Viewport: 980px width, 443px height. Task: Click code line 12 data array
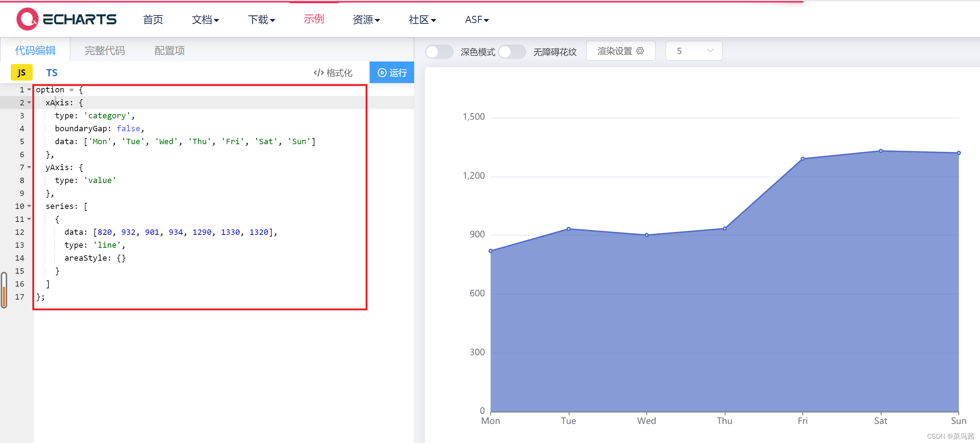pyautogui.click(x=170, y=232)
